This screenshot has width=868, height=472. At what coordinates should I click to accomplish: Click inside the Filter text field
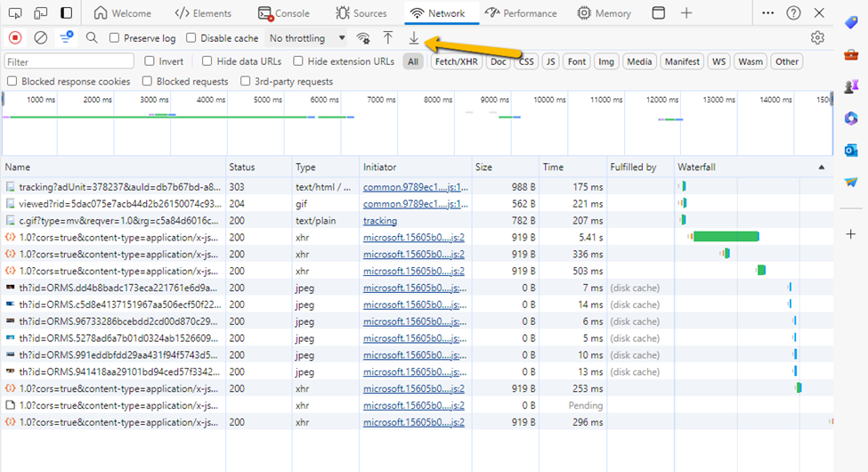(x=69, y=61)
